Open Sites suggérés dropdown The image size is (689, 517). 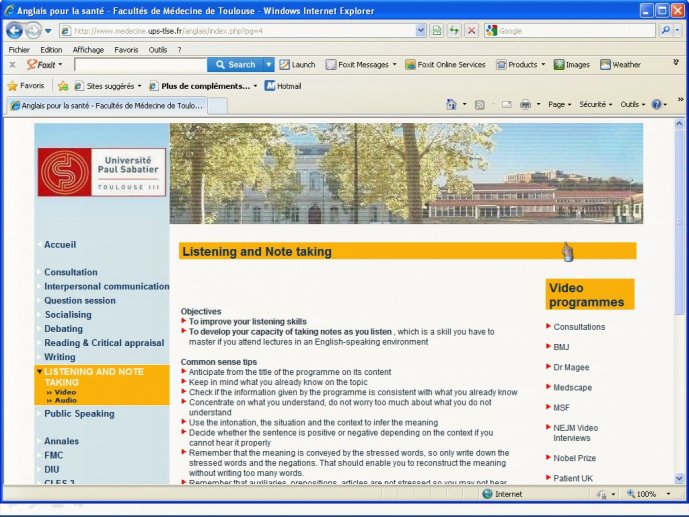(x=108, y=86)
